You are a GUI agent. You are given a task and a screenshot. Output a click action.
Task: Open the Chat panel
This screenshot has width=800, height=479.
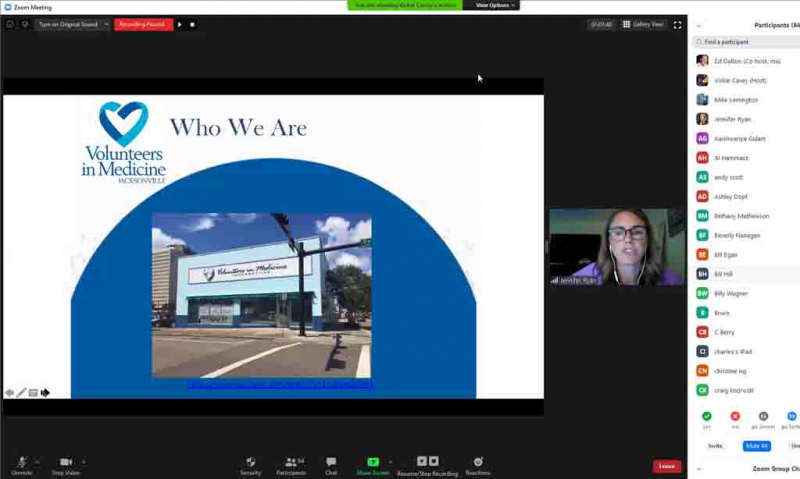(x=331, y=466)
